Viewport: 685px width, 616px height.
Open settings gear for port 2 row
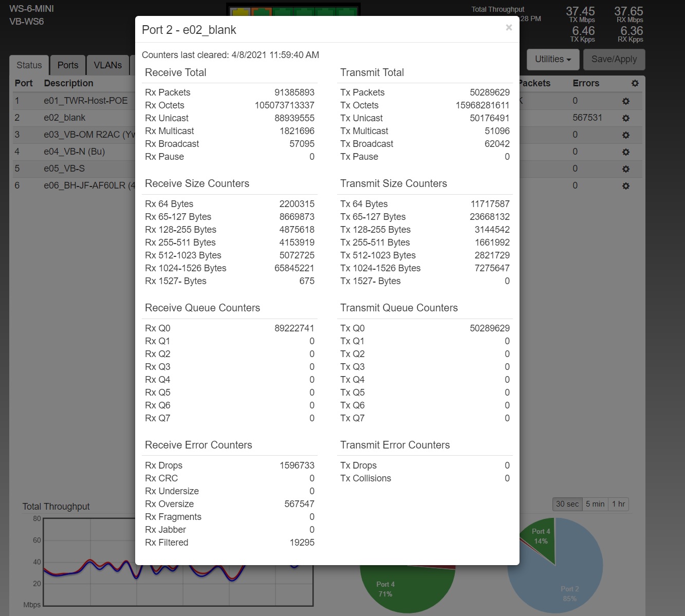(625, 118)
